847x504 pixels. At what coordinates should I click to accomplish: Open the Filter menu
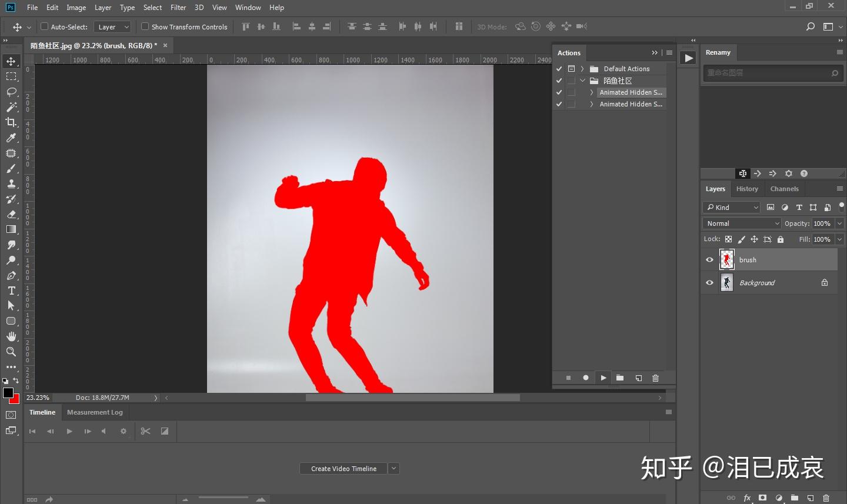click(x=178, y=8)
